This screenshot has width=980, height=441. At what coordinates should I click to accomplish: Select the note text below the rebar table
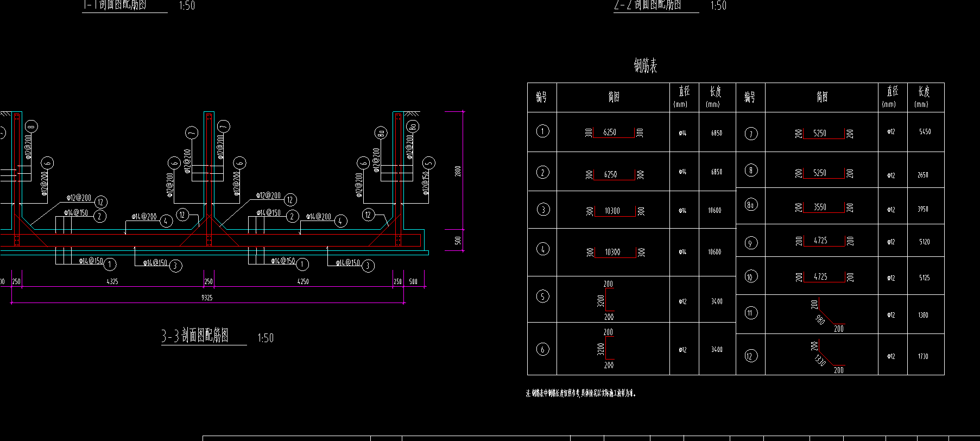pyautogui.click(x=581, y=393)
